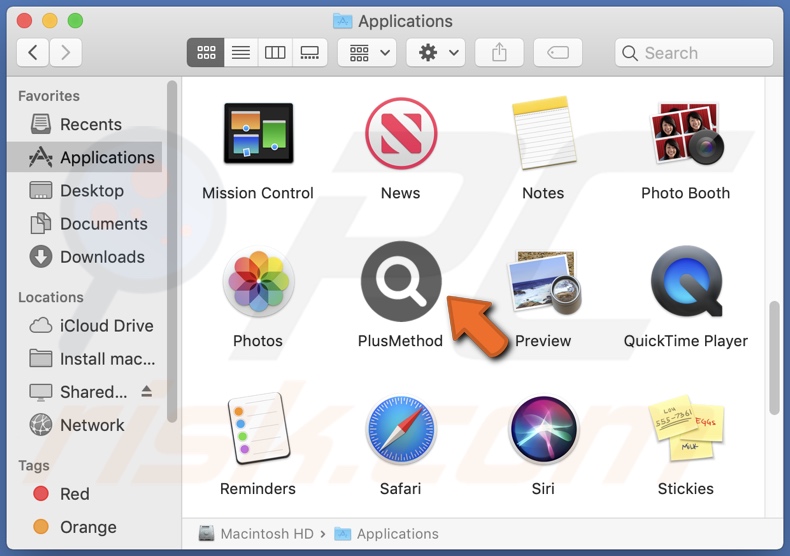Open the News app icon
Image resolution: width=790 pixels, height=556 pixels.
point(401,133)
